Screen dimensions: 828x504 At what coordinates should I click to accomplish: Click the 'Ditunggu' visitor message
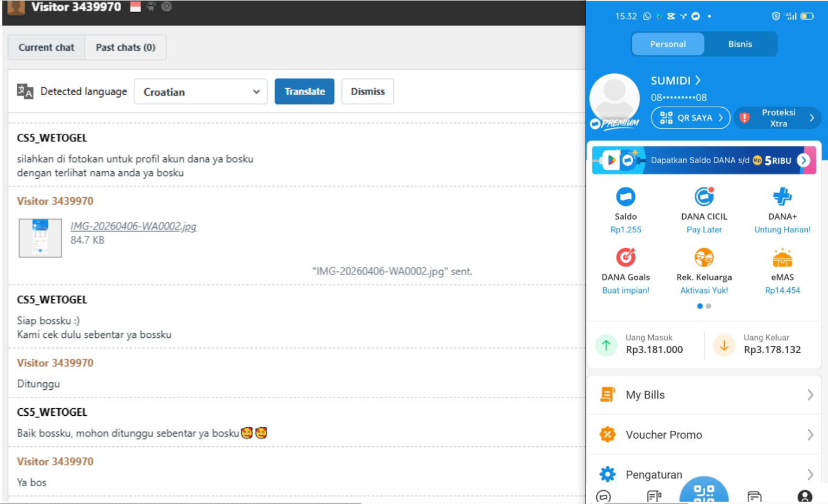click(38, 384)
